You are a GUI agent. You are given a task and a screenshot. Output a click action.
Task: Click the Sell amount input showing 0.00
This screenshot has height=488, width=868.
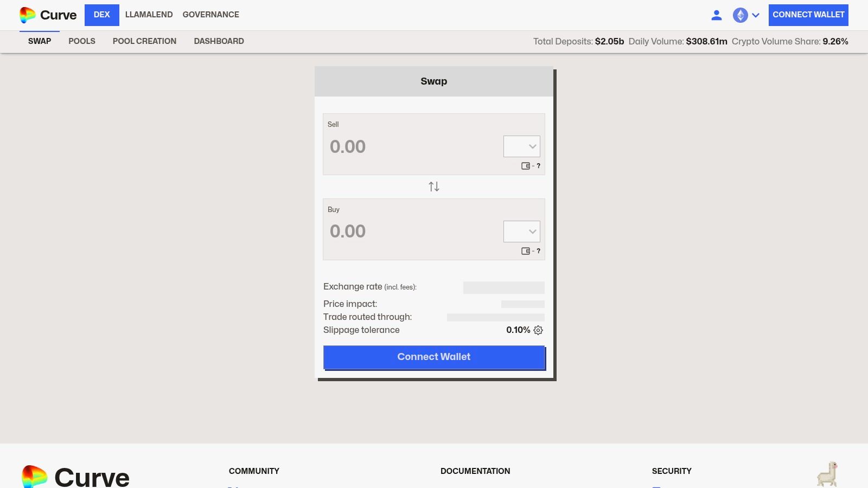pyautogui.click(x=380, y=146)
